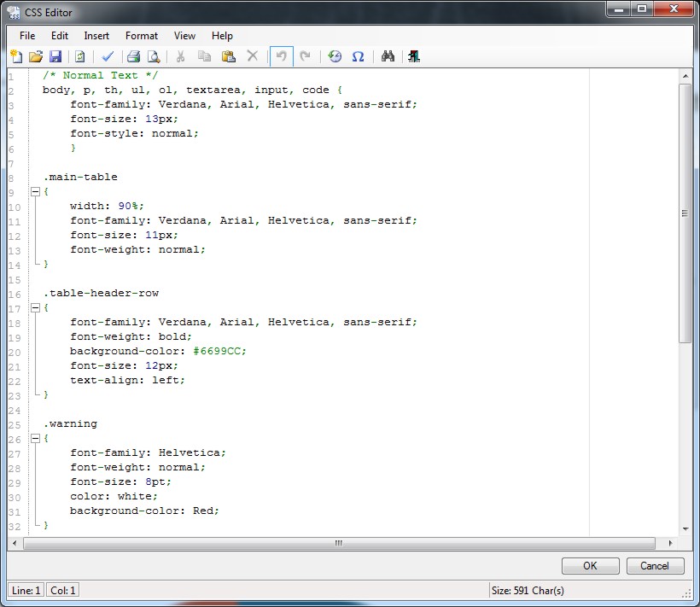Print the document using the printer icon

tap(134, 56)
